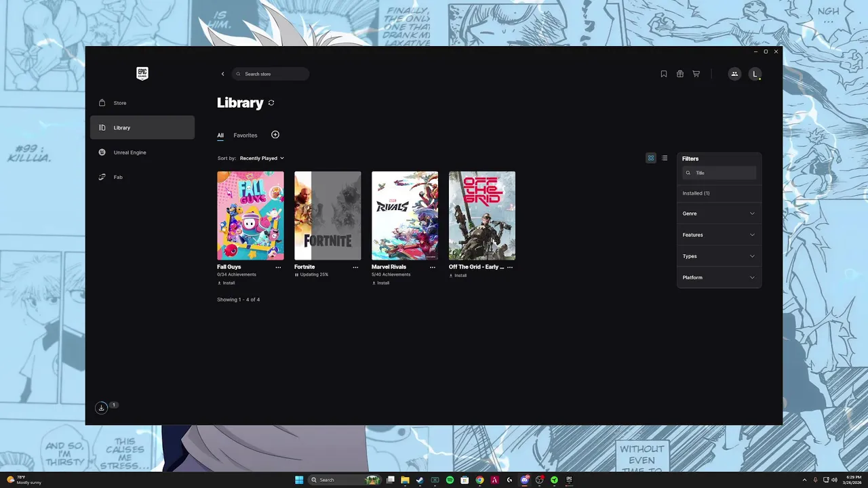The image size is (868, 488).
Task: Open the Windows Start menu
Action: pyautogui.click(x=299, y=480)
